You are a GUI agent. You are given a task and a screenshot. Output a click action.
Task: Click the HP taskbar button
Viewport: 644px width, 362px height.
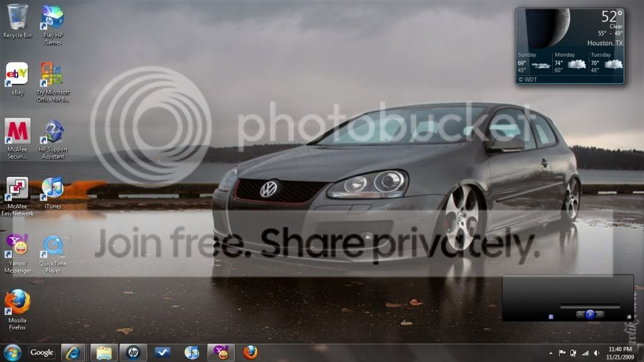pos(133,353)
